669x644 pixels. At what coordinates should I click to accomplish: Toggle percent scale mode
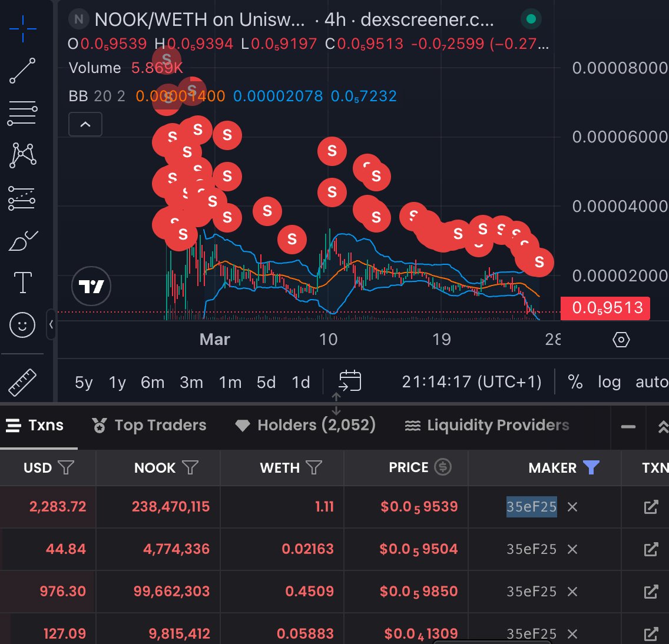(575, 381)
